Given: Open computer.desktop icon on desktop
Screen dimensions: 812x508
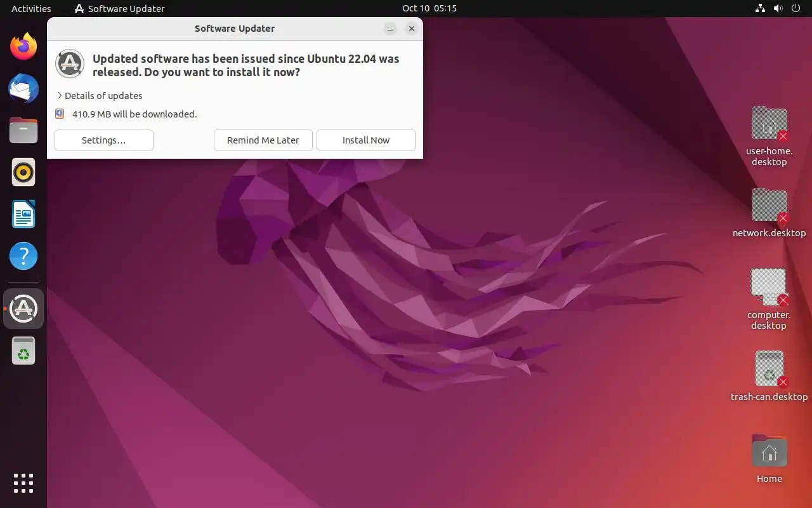Looking at the screenshot, I should point(769,288).
